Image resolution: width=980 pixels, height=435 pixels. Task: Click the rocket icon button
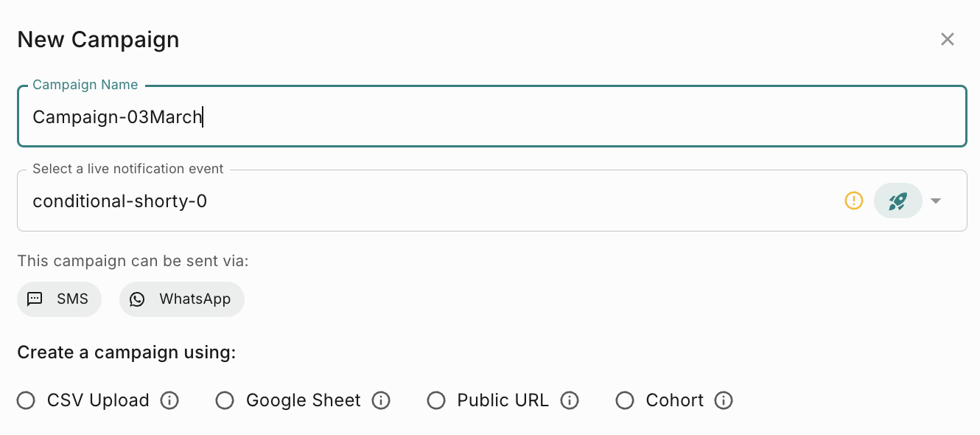coord(897,201)
